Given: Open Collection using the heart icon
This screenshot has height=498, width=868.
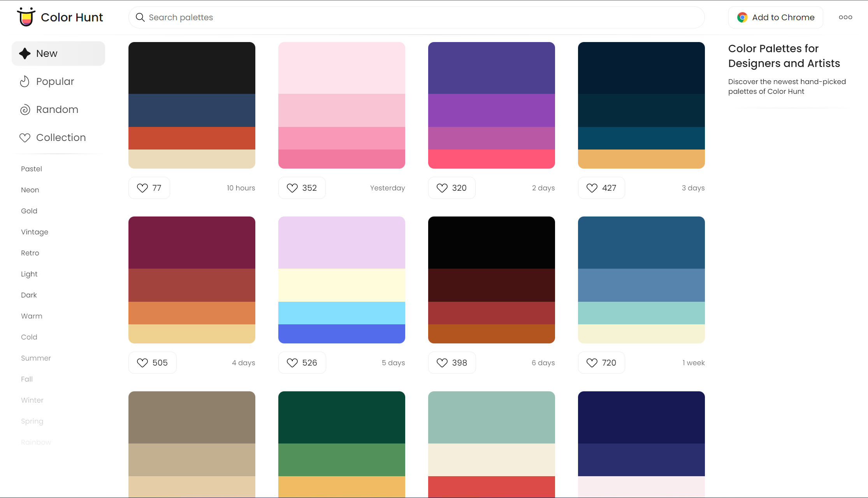Looking at the screenshot, I should [25, 137].
